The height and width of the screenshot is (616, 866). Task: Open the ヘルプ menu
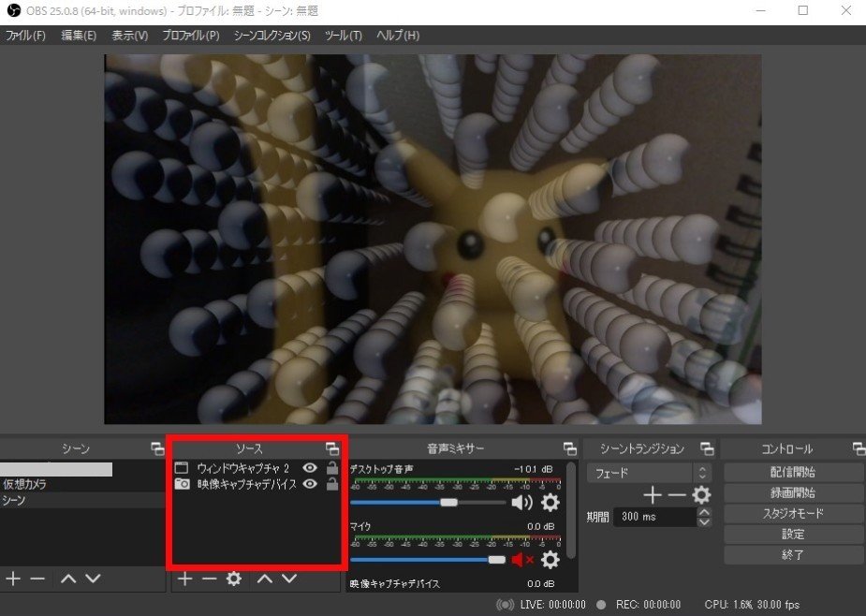click(398, 36)
